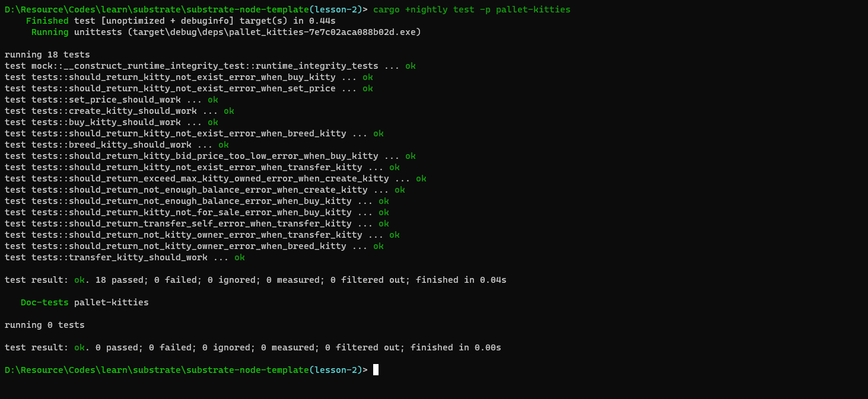Click the 'Finished test [unoptimized + debuginfo]' line

point(181,21)
